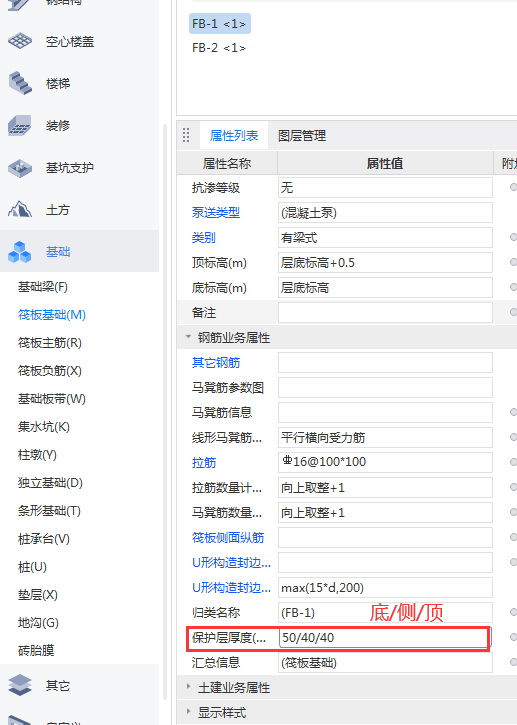Click the empty 马凳筋参数图 value field
The height and width of the screenshot is (725, 517).
tap(385, 387)
